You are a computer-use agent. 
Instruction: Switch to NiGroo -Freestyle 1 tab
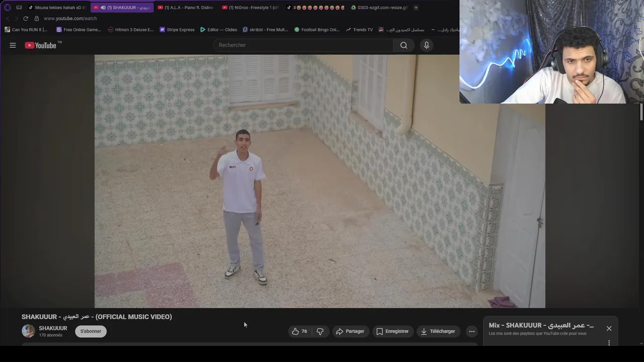[250, 8]
